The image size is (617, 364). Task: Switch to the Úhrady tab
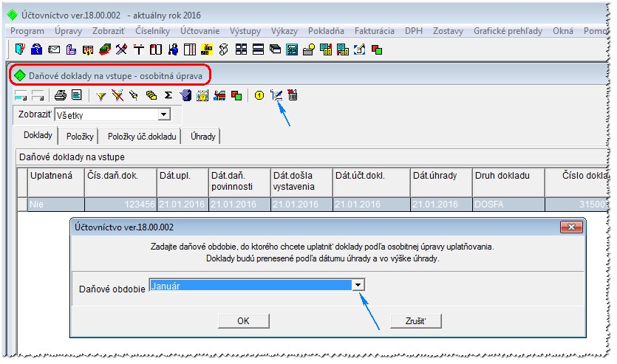203,137
